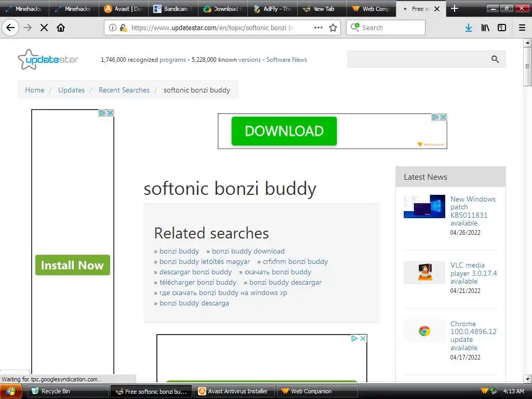
Task: Switch to Web Companion taskbar window
Action: 317,391
